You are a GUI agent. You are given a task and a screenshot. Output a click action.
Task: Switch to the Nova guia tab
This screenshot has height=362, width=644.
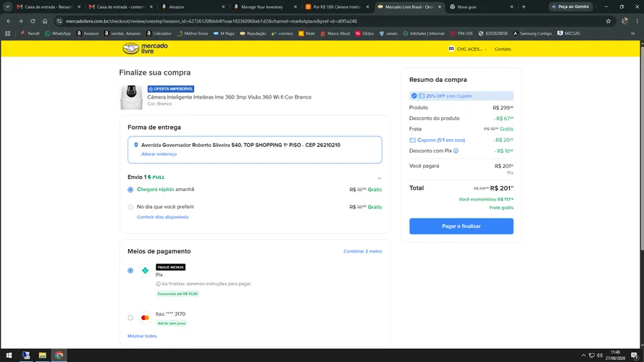click(481, 7)
